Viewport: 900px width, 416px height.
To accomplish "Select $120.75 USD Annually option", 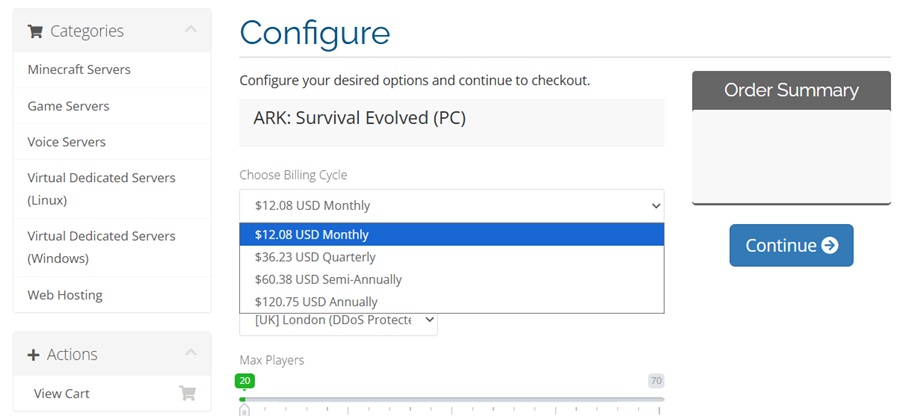I will tap(452, 302).
